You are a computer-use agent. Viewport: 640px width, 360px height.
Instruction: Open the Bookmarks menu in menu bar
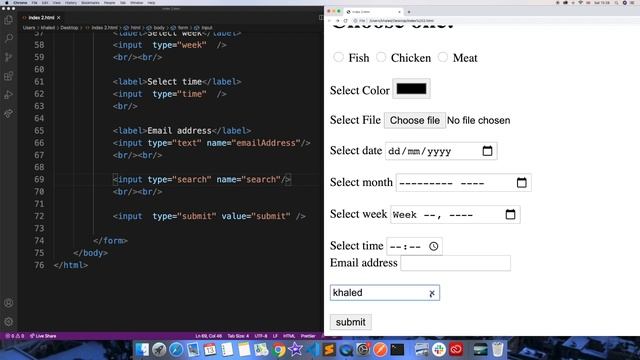tap(90, 2)
